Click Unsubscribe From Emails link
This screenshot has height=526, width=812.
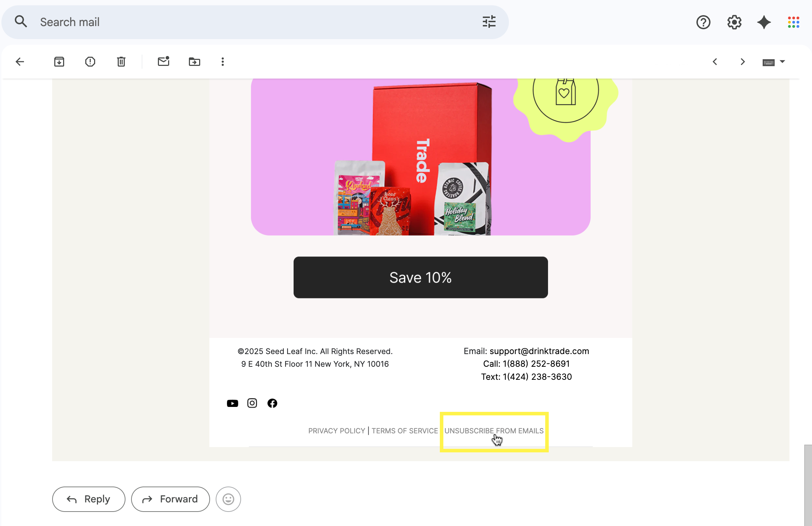pos(494,431)
